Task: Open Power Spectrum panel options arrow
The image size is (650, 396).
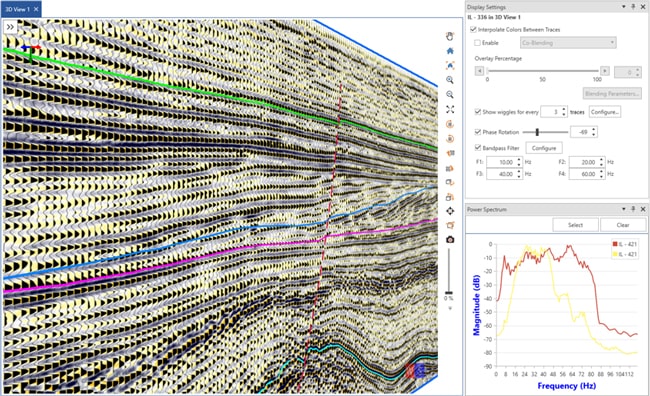Action: tap(623, 209)
